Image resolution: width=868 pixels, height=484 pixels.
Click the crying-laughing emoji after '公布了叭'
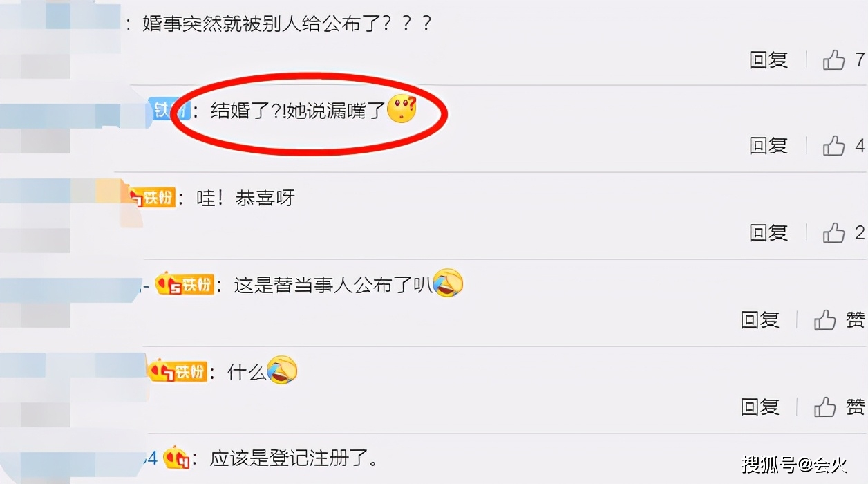448,283
